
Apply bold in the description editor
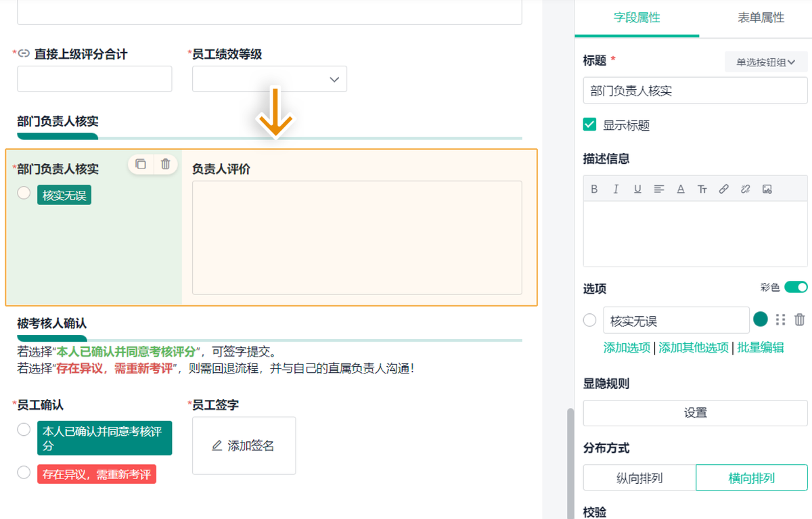coord(594,189)
